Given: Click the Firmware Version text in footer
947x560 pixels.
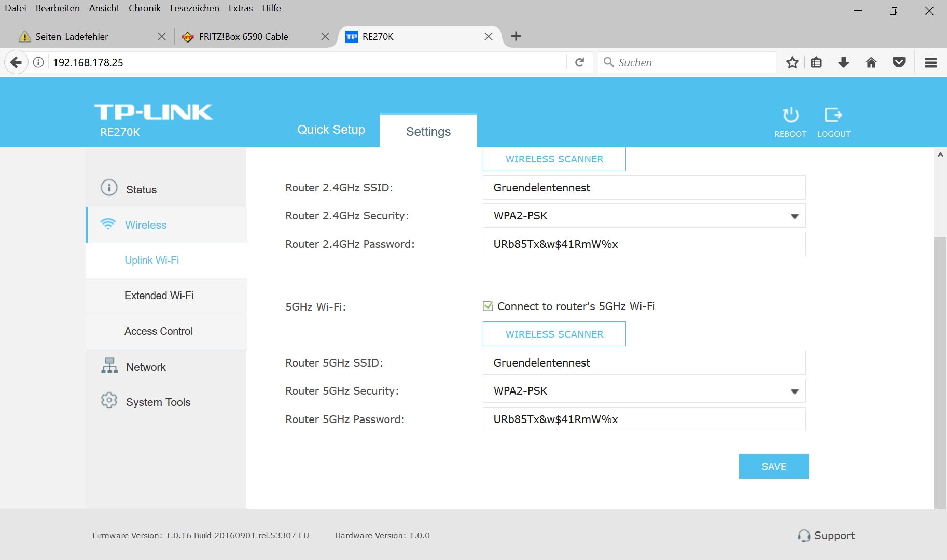Looking at the screenshot, I should click(201, 536).
